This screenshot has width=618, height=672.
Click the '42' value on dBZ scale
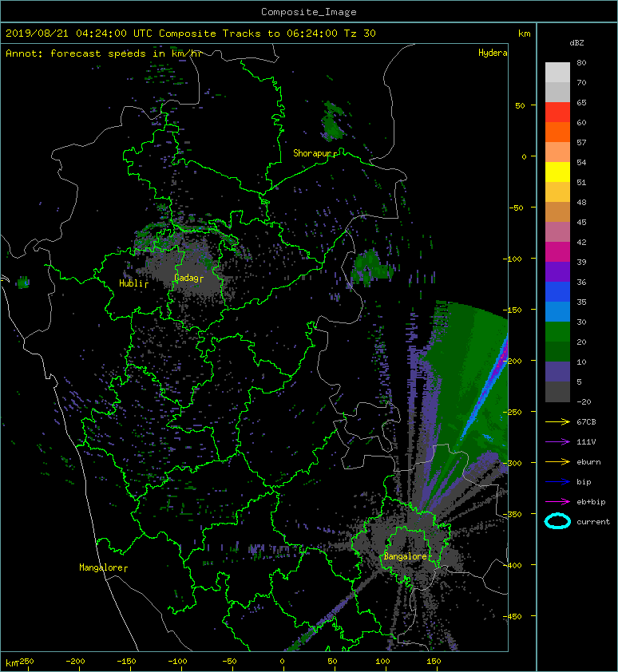click(581, 242)
